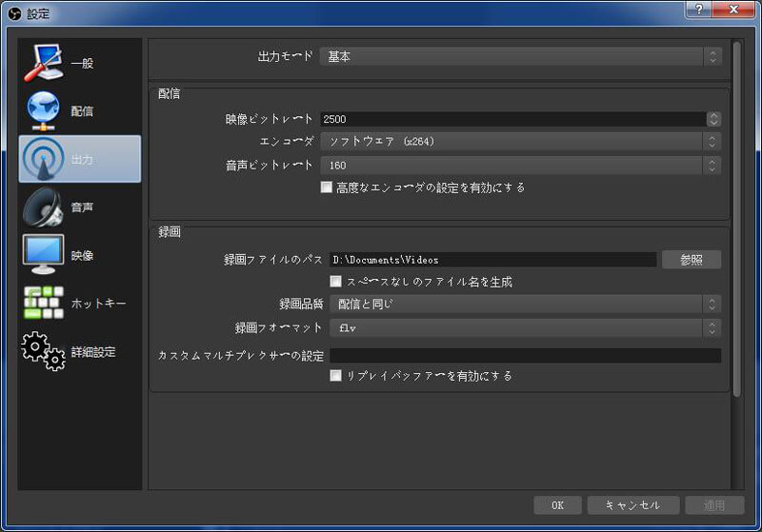Enable リプレイバッファーを有効にする checkbox
Image resolution: width=762 pixels, height=532 pixels.
(335, 376)
